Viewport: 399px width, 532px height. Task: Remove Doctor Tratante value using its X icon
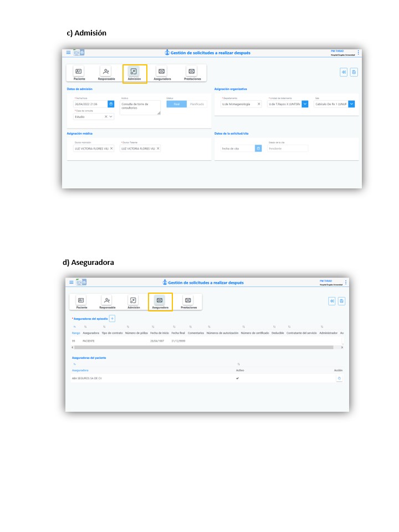[x=158, y=149]
